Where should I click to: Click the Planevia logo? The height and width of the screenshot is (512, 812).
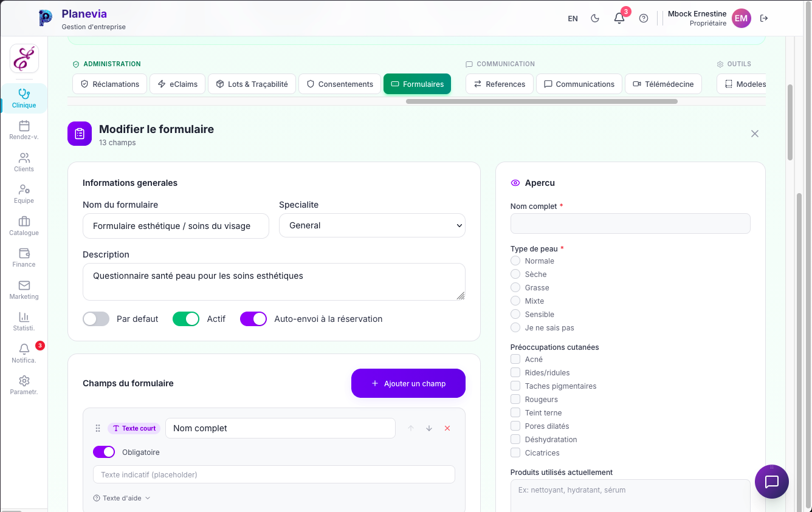click(x=46, y=18)
